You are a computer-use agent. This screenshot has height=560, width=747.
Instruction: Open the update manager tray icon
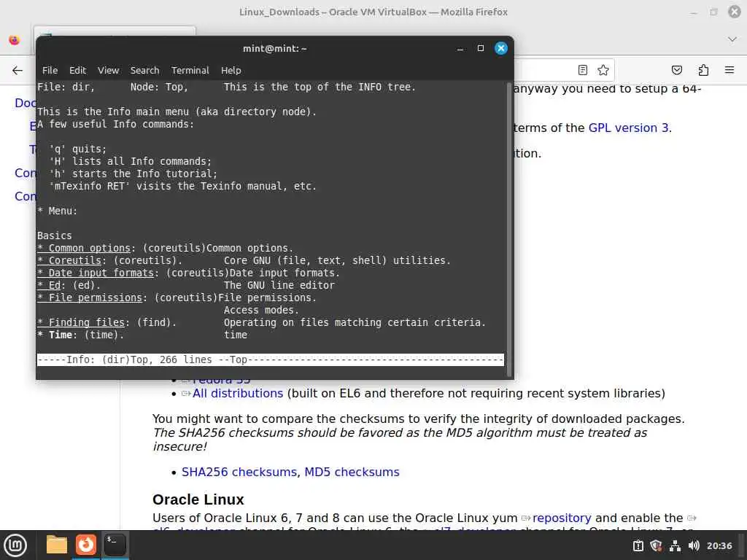pyautogui.click(x=638, y=545)
